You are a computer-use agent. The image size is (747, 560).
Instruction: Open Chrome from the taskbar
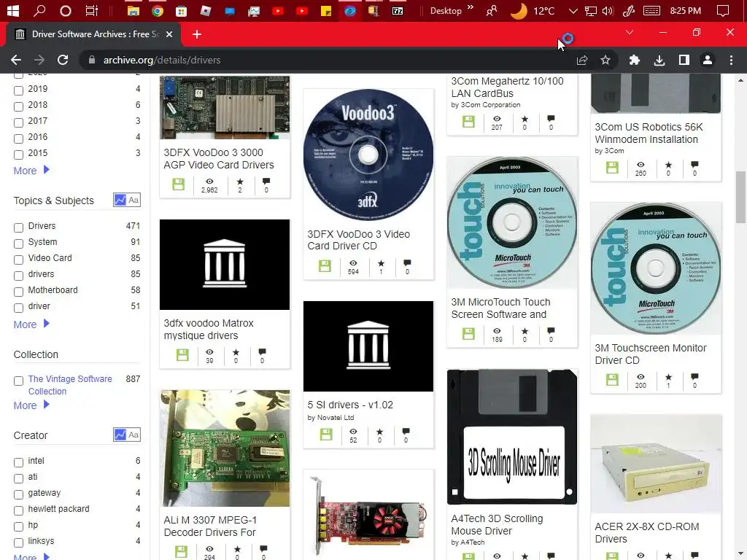(158, 10)
